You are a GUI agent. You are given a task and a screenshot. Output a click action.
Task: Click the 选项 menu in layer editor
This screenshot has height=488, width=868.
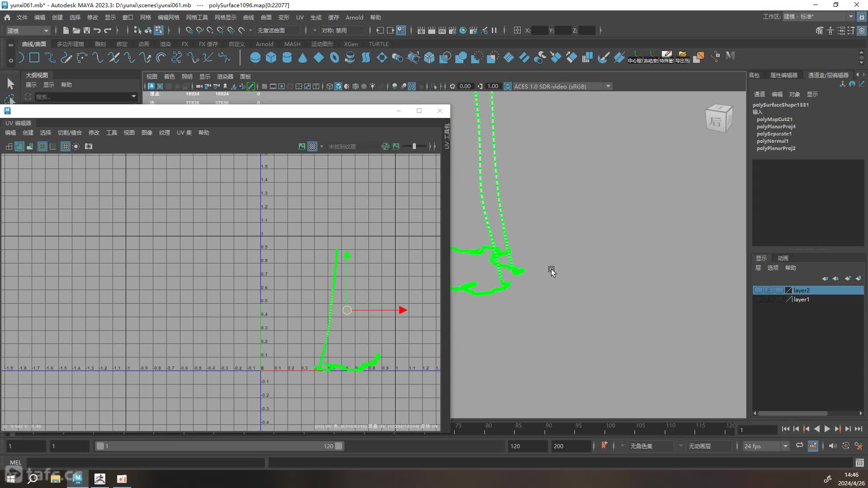tap(773, 267)
